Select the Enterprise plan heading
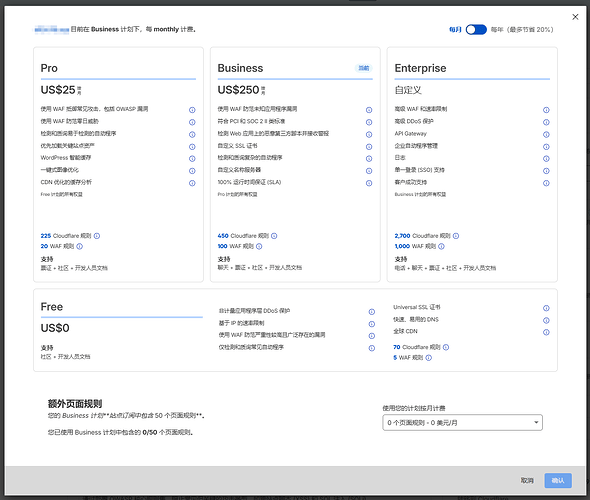 click(x=420, y=68)
